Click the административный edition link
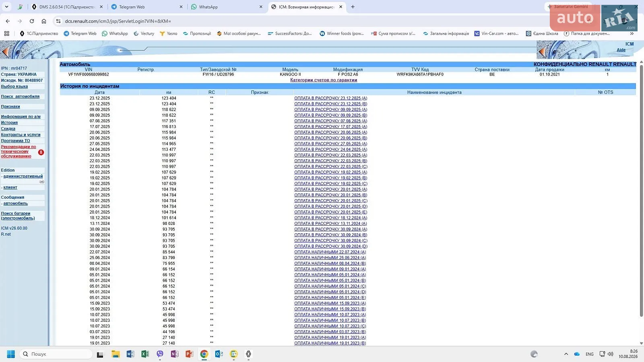This screenshot has width=644, height=362. click(x=23, y=176)
